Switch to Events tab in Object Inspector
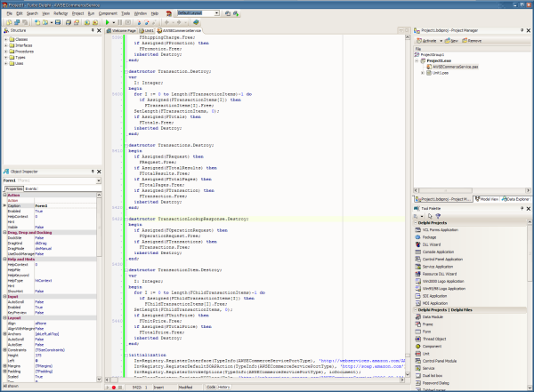The height and width of the screenshot is (392, 534). click(x=30, y=189)
